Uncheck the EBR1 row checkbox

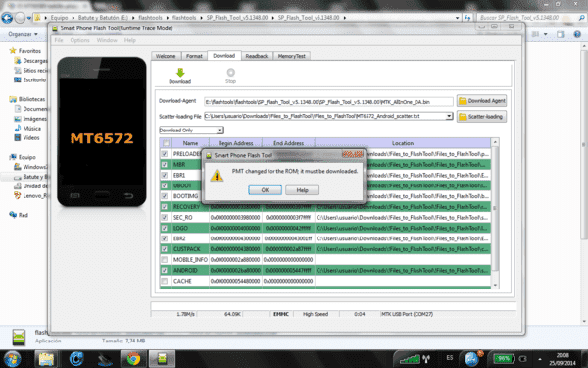pos(165,175)
